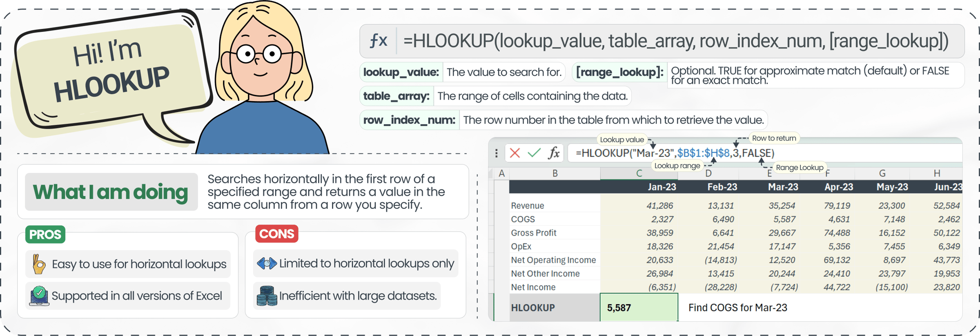Click Net Income value 23,820
Image resolution: width=980 pixels, height=336 pixels.
tap(947, 287)
